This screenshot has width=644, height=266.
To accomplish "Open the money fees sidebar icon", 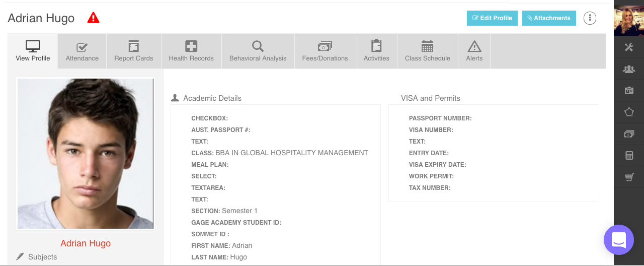I will coord(629,134).
